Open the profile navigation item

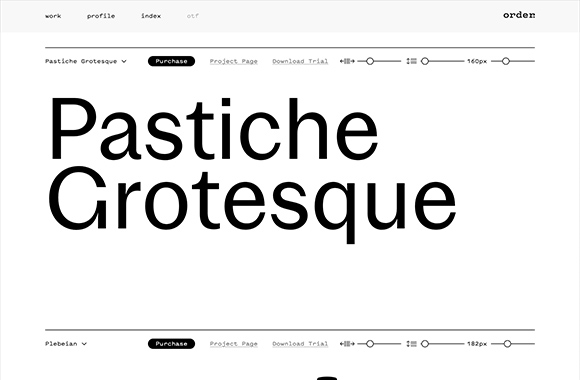[101, 16]
